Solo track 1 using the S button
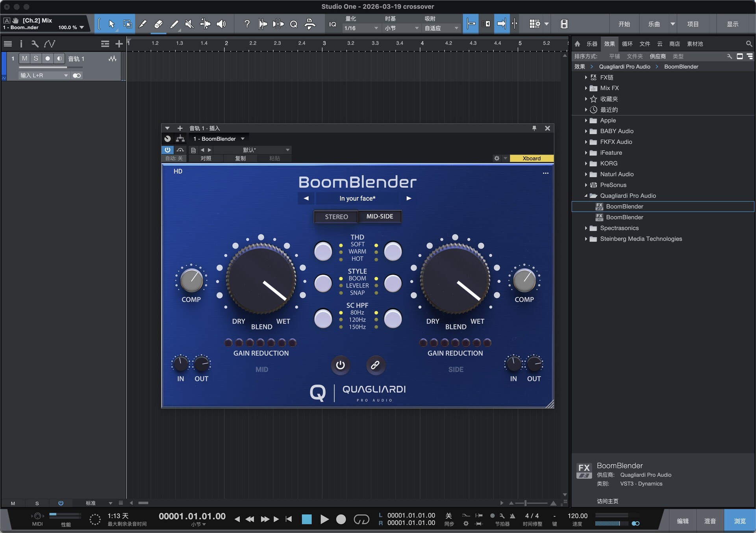 point(36,59)
